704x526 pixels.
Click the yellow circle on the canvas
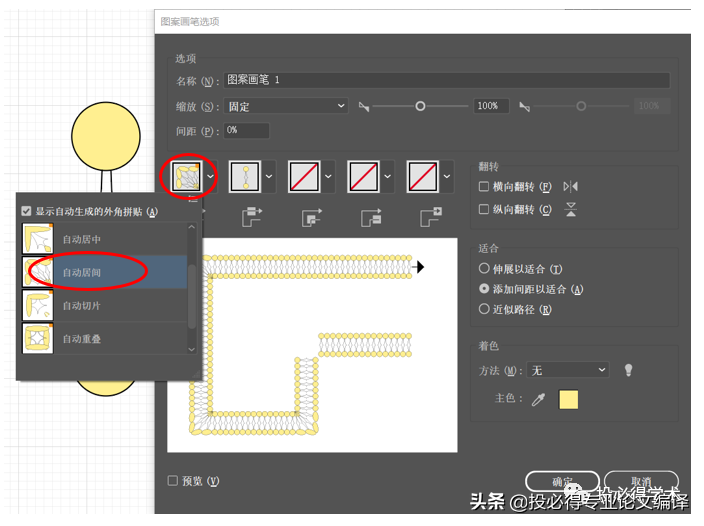pos(106,136)
